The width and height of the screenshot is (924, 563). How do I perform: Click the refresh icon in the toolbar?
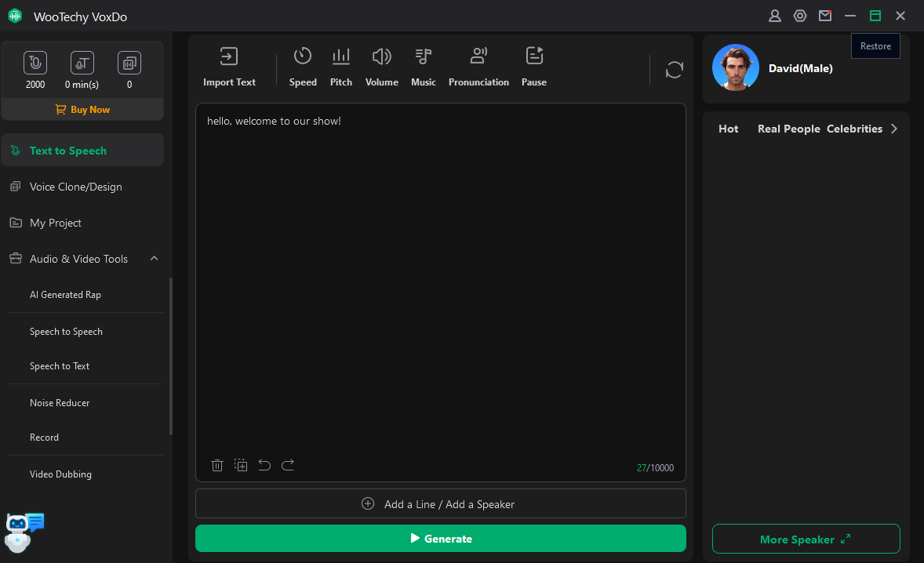[x=674, y=70]
